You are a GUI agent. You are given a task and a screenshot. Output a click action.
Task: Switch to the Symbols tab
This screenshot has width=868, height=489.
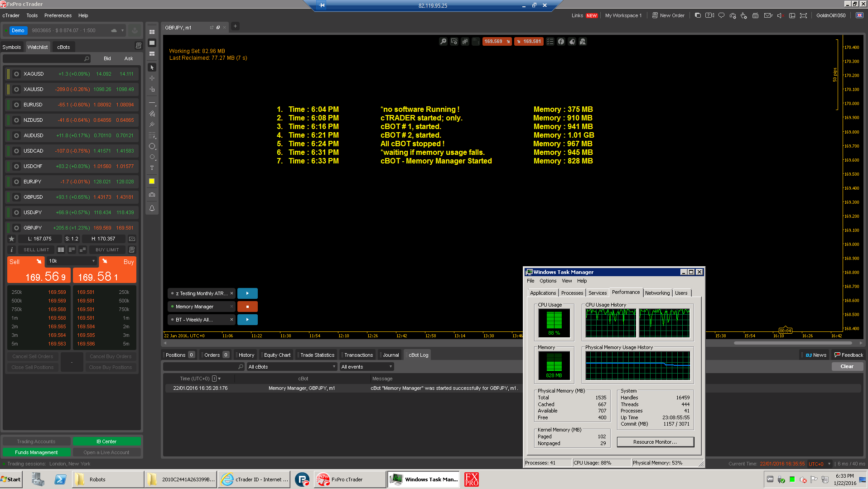(12, 47)
